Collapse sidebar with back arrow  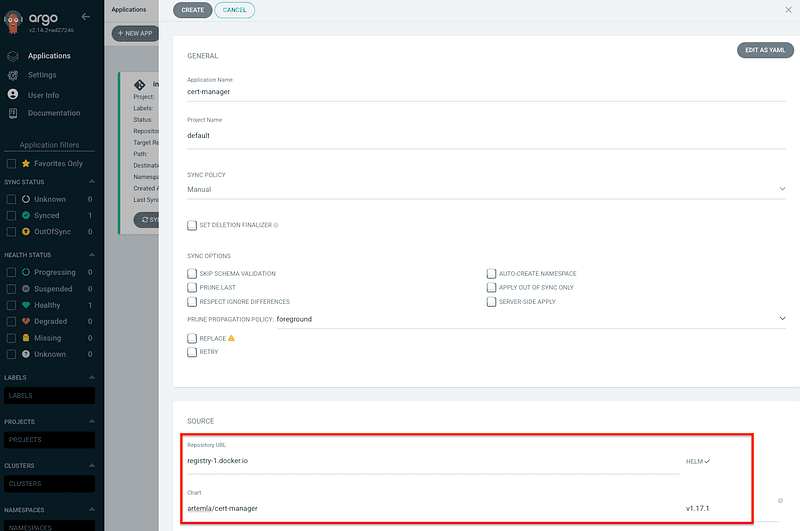(86, 17)
